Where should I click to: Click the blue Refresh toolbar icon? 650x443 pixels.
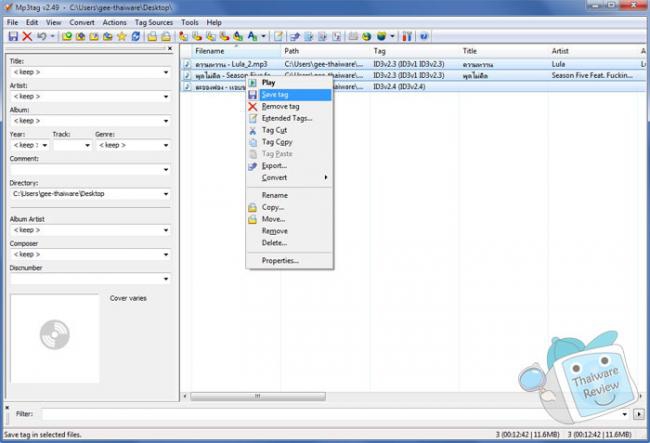pos(136,36)
